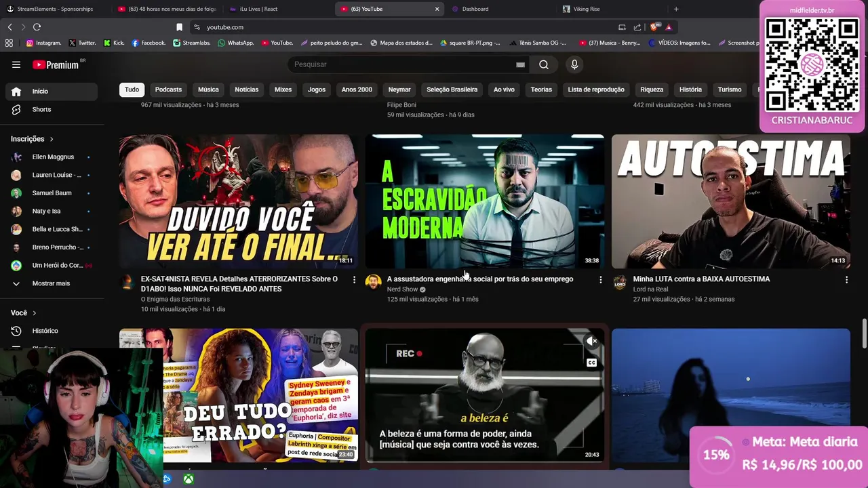Open the on-screen keyboard icon in search box
The image size is (868, 488).
tap(520, 64)
